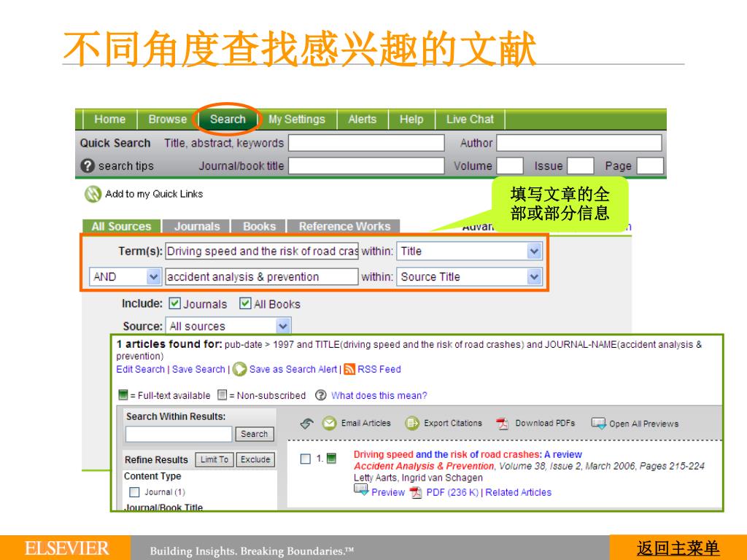Click the What does this mean? link

pyautogui.click(x=379, y=395)
